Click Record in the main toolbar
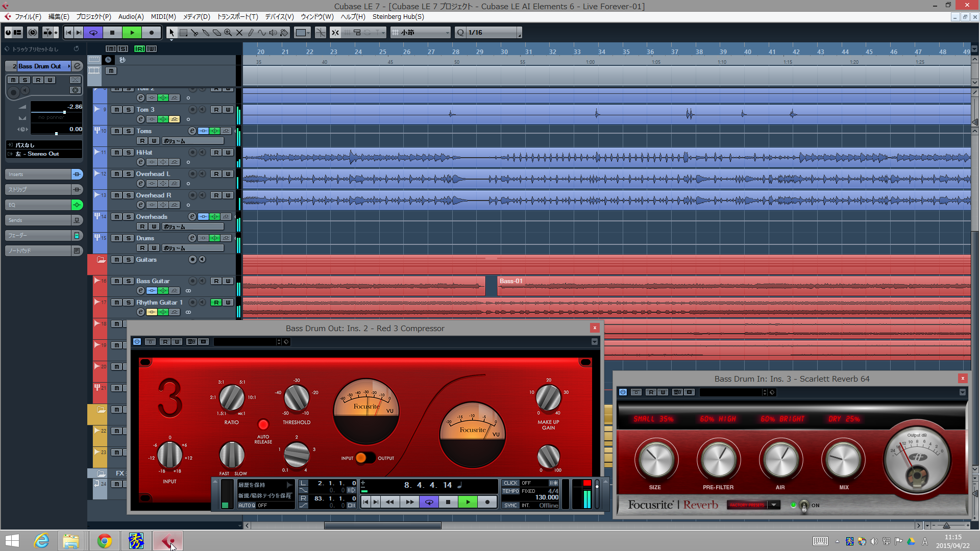 pos(152,33)
